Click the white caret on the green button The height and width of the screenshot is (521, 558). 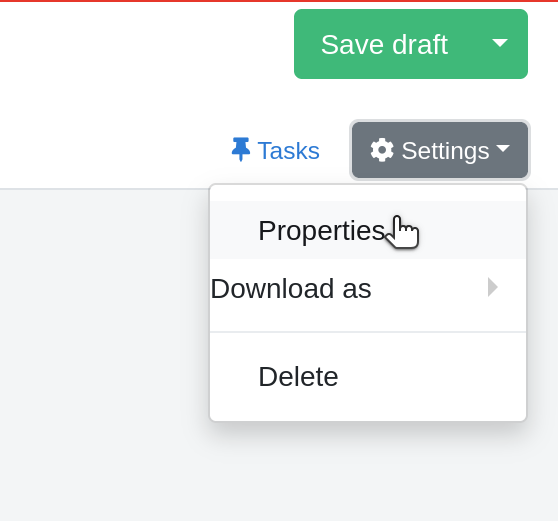point(500,43)
